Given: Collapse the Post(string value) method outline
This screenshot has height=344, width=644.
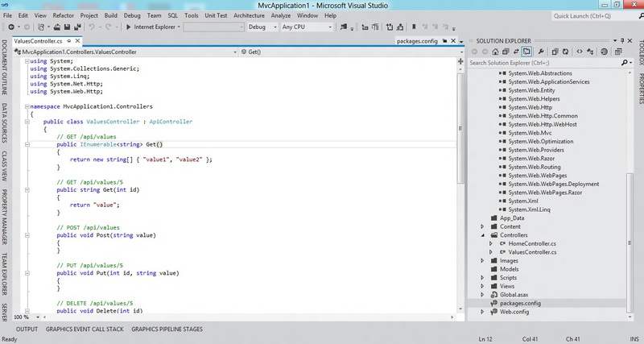Looking at the screenshot, I should (27, 235).
